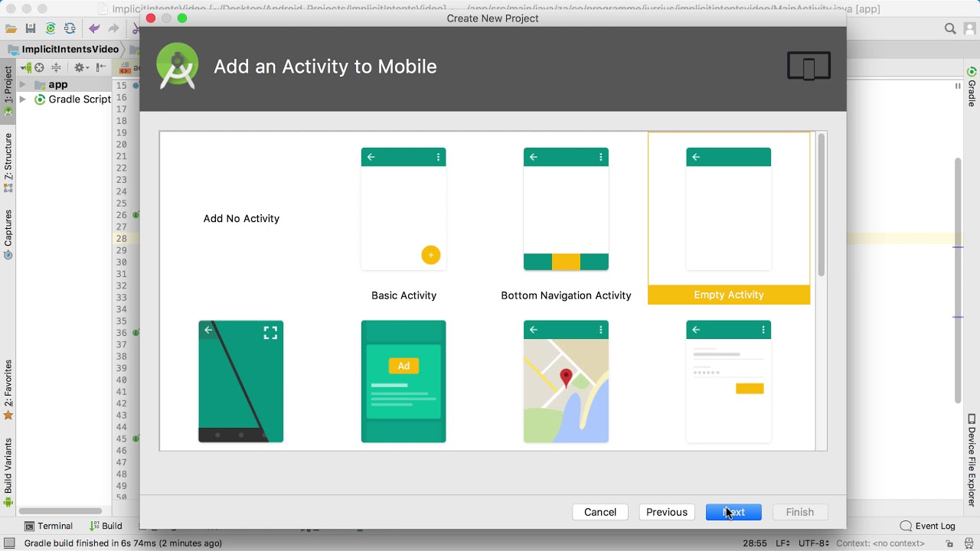Click the Save All floppy disk icon
The height and width of the screenshot is (551, 980).
pos(31,29)
